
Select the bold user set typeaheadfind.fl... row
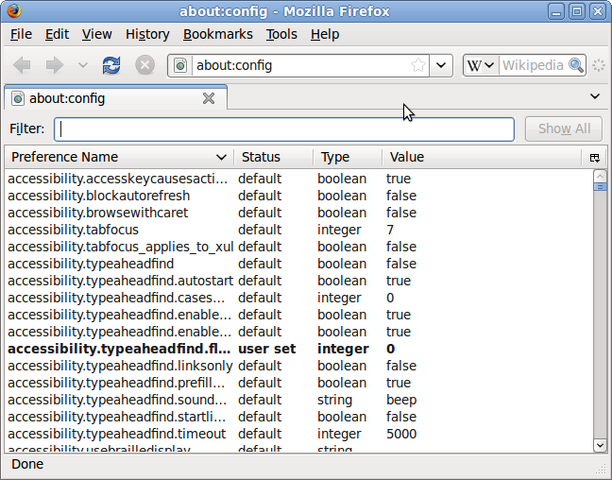click(x=299, y=348)
